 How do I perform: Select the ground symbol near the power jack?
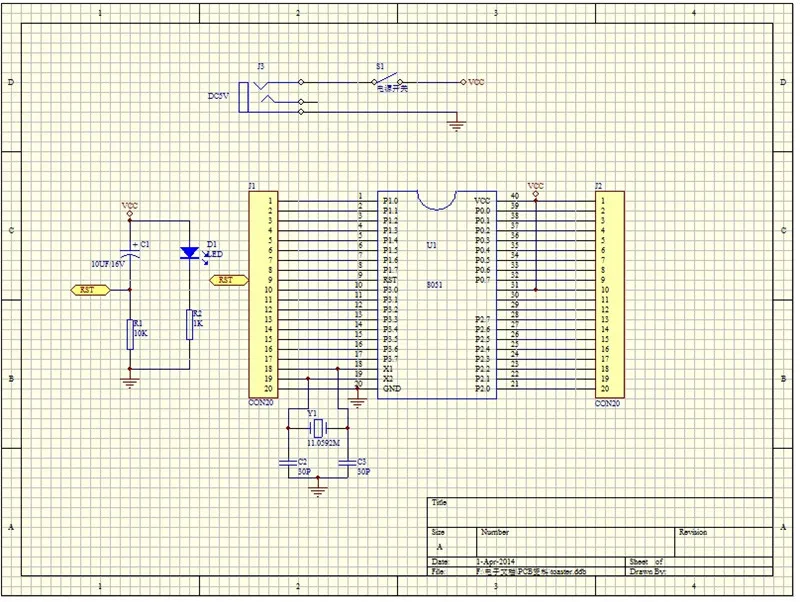(x=456, y=124)
